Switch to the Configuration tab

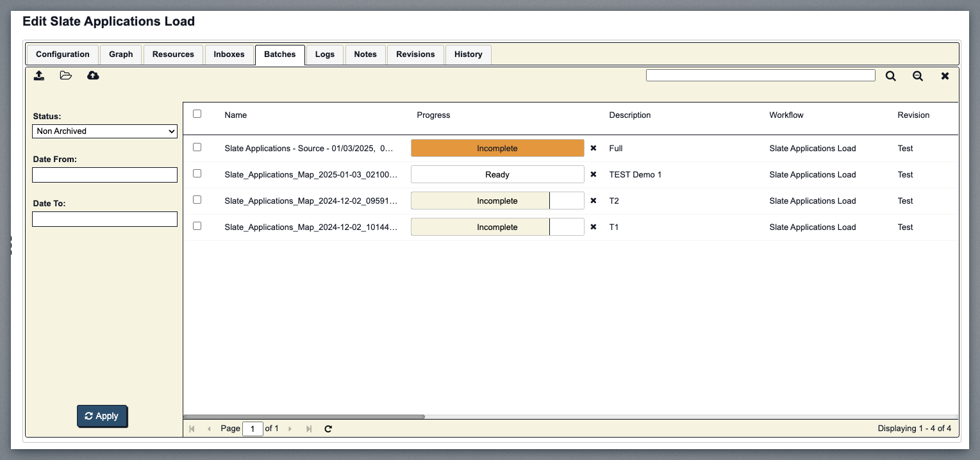coord(63,54)
